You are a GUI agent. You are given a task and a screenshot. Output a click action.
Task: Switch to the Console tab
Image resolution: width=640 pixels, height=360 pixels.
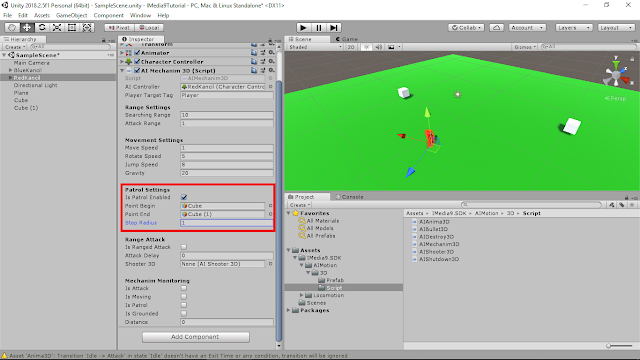pos(349,197)
